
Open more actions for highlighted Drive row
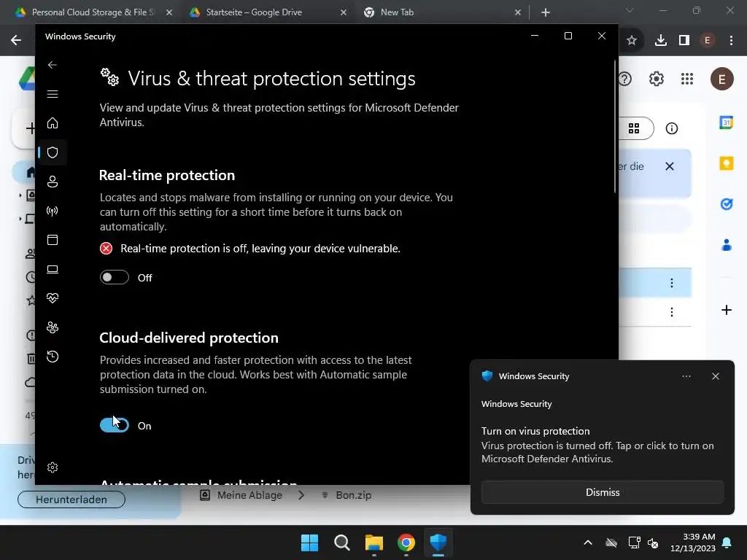[x=671, y=283]
